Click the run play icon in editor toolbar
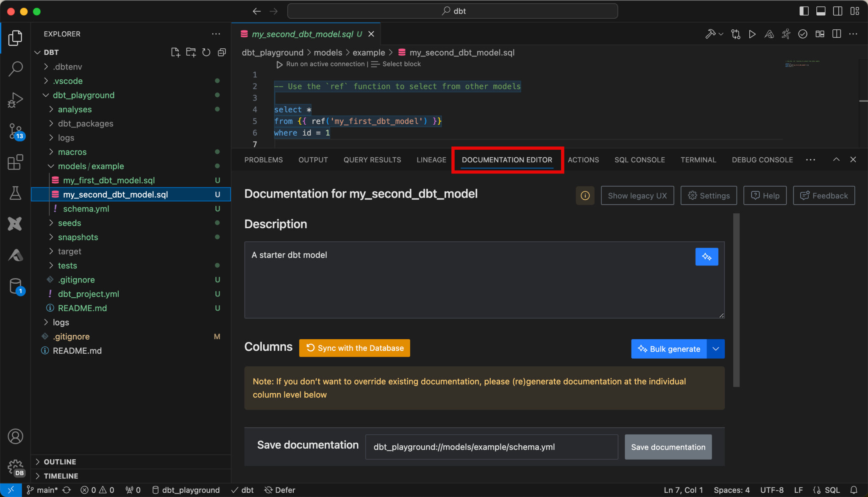The image size is (868, 497). [752, 34]
